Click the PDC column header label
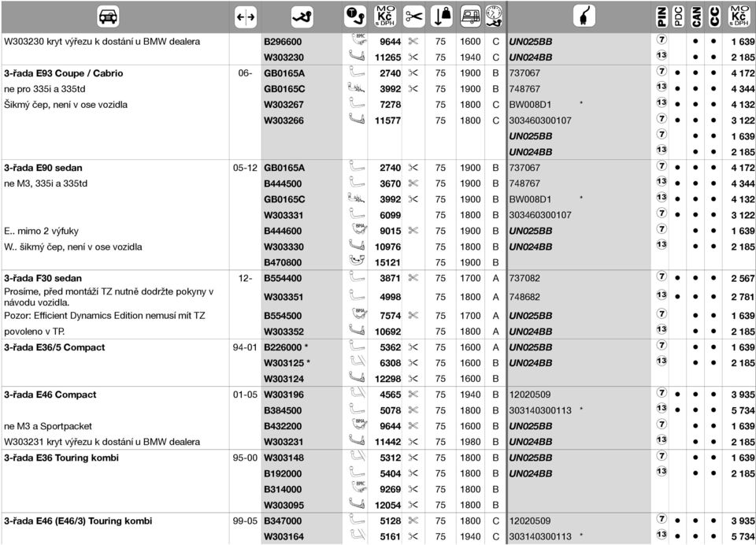 (x=678, y=17)
